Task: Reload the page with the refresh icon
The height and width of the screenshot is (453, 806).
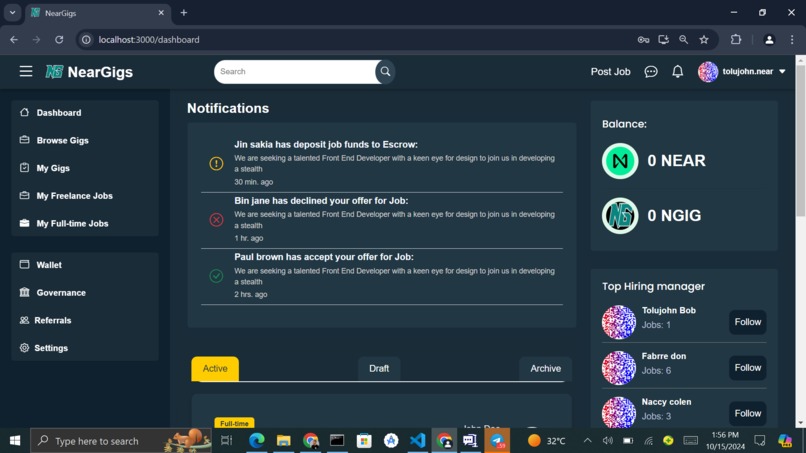Action: point(59,40)
